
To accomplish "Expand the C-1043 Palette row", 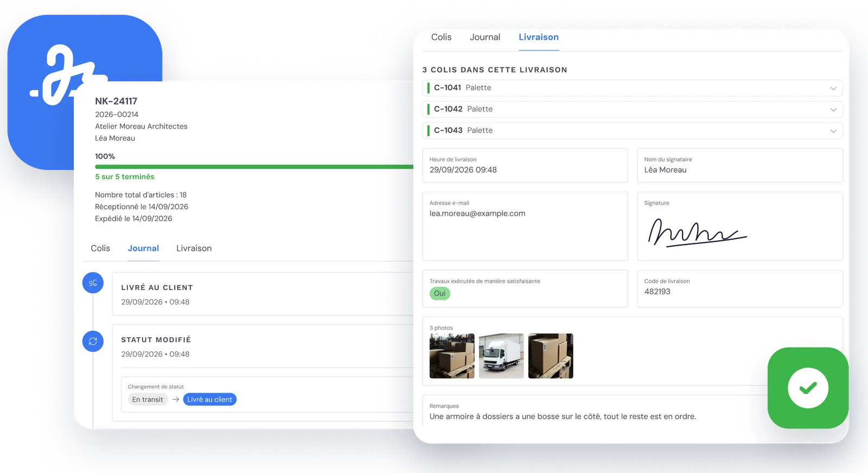I will click(632, 130).
